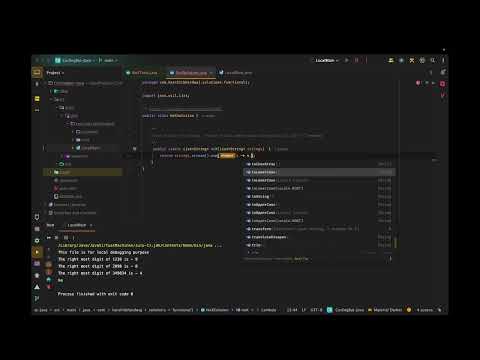Click the Run panel title label
This screenshot has width=480, height=360.
click(50, 225)
